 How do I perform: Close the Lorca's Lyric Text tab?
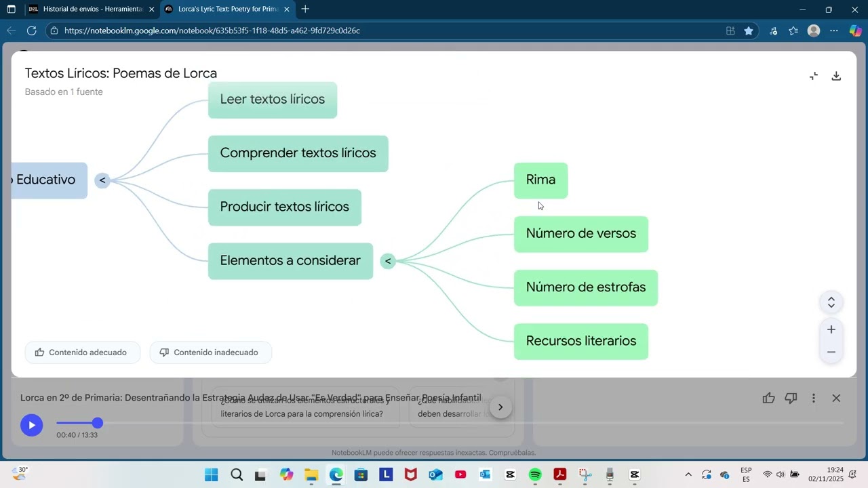287,9
